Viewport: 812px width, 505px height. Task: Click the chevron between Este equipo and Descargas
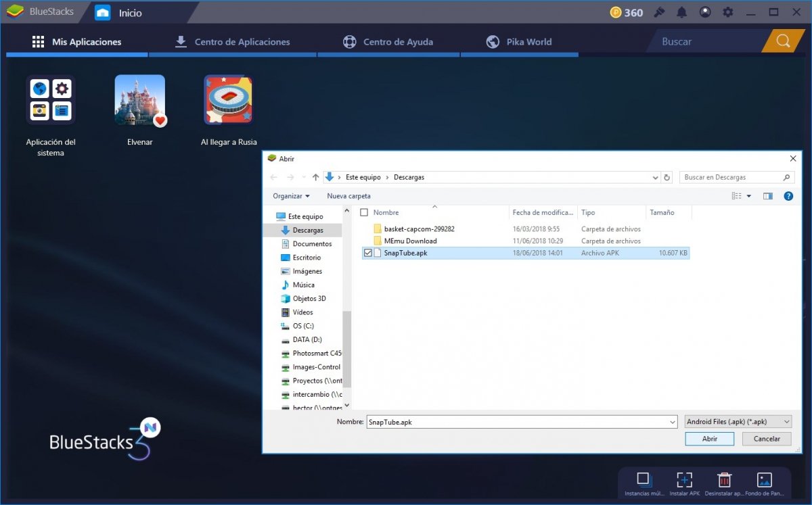tap(387, 177)
